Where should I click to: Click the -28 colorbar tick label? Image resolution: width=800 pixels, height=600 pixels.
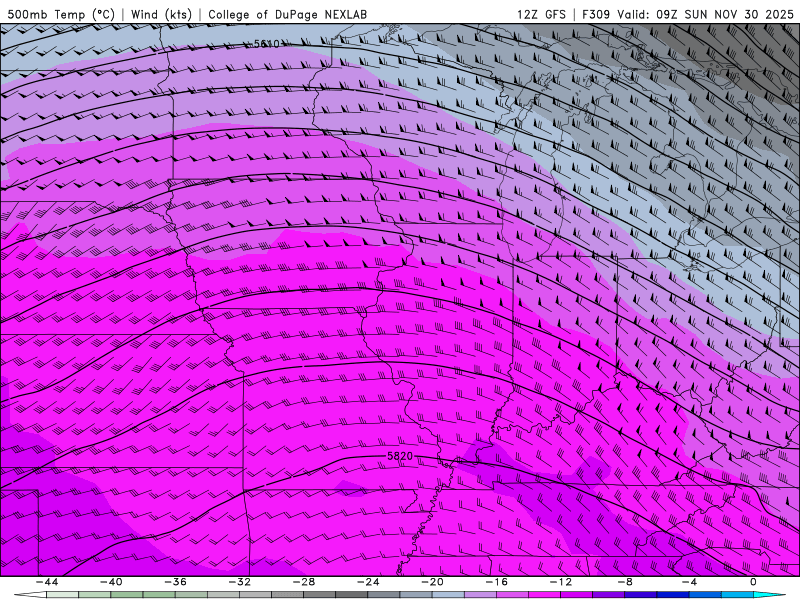pyautogui.click(x=304, y=582)
